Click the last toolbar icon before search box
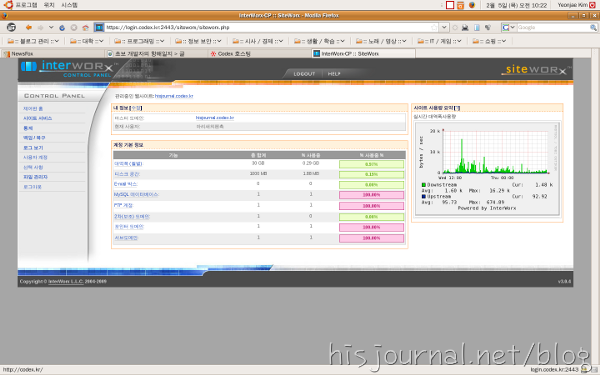Image resolution: width=600 pixels, height=375 pixels. [x=488, y=28]
